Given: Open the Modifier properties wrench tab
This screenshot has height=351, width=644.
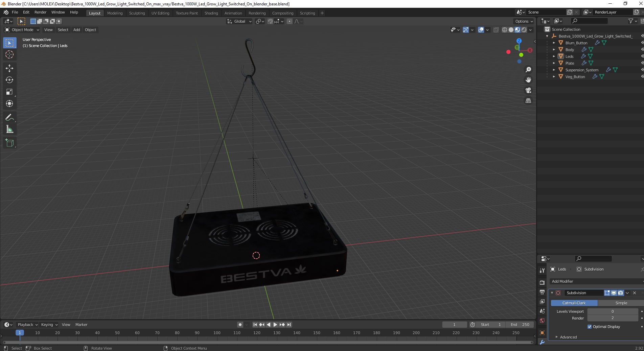Looking at the screenshot, I should (542, 342).
